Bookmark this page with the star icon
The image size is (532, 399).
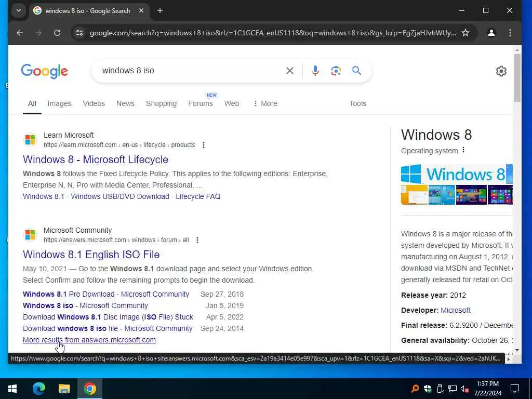(465, 33)
